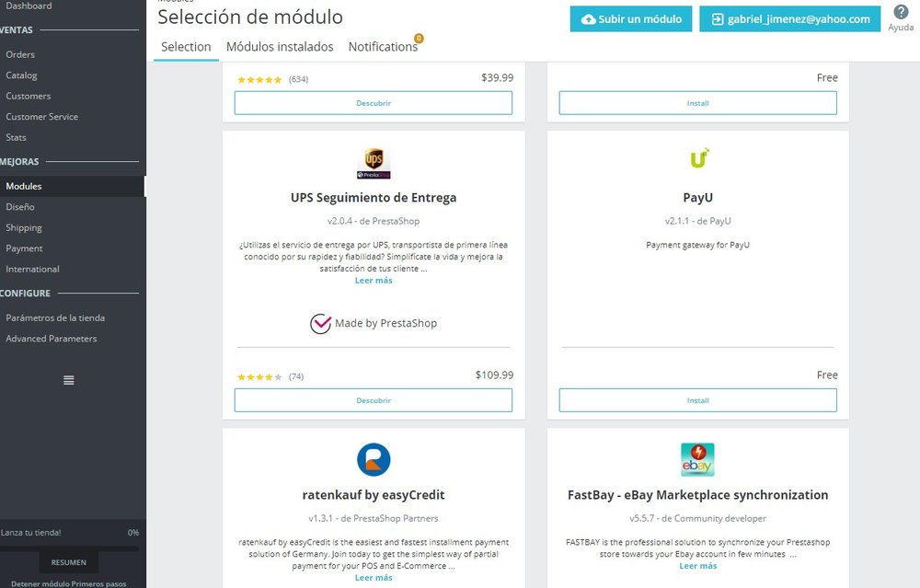Screen dimensions: 920x588
Task: Install the PayU module
Action: [x=697, y=400]
